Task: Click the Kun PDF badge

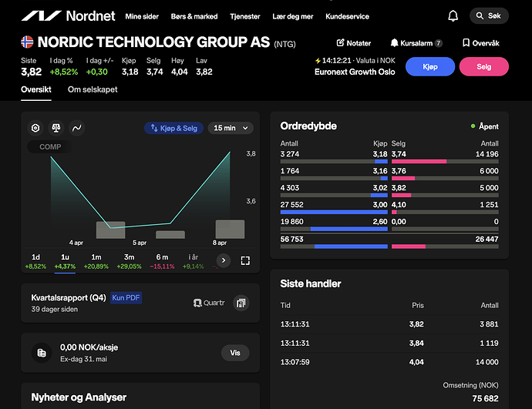Action: click(126, 298)
